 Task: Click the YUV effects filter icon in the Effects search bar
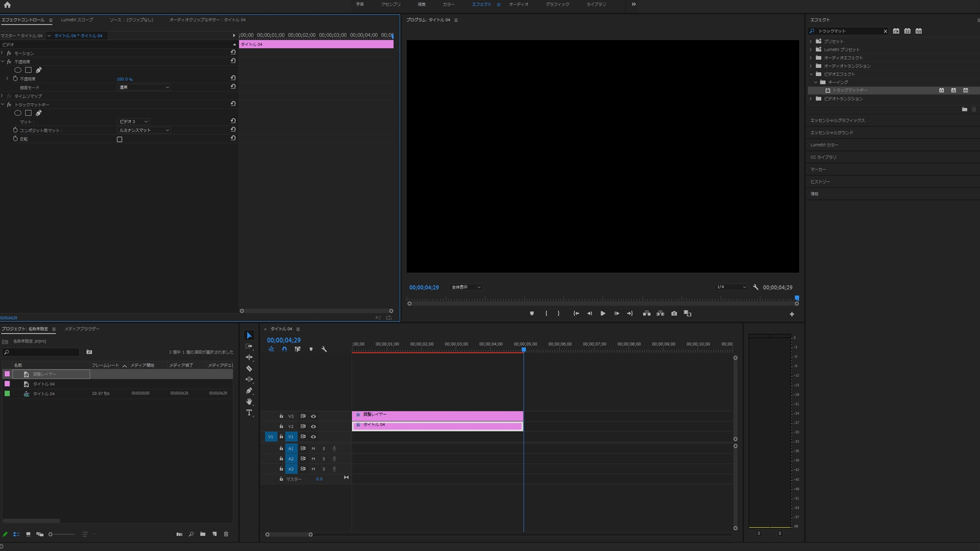point(919,31)
